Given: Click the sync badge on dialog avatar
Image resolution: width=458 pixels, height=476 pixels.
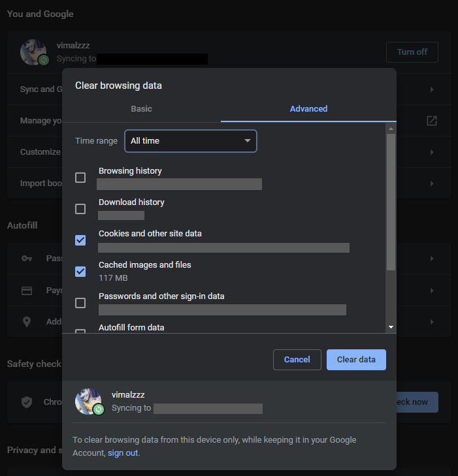Looking at the screenshot, I should coord(99,409).
